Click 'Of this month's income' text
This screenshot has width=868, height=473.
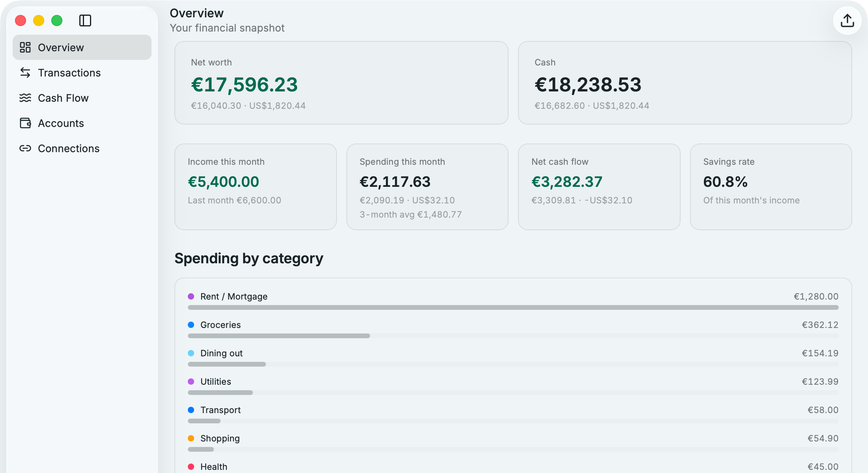[x=752, y=200]
